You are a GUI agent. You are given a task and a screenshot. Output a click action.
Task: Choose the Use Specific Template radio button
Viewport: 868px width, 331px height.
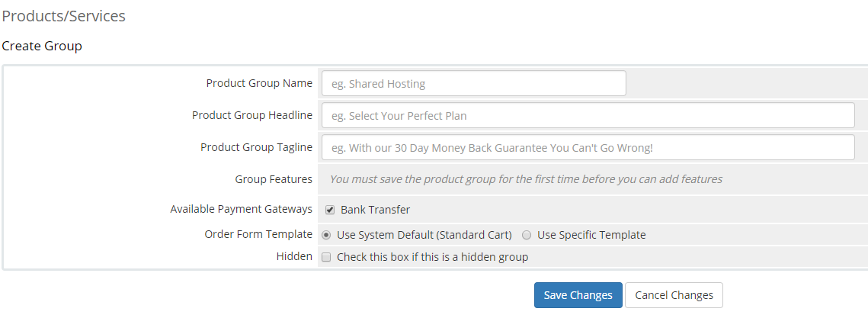click(527, 235)
